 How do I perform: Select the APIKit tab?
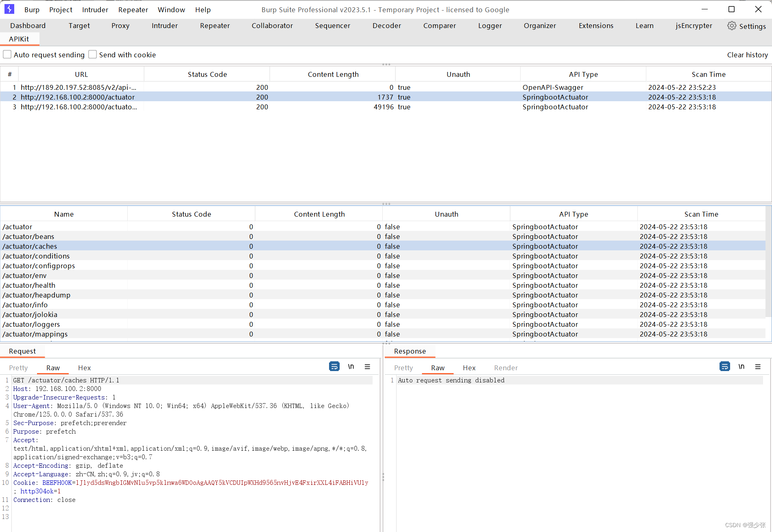point(19,39)
